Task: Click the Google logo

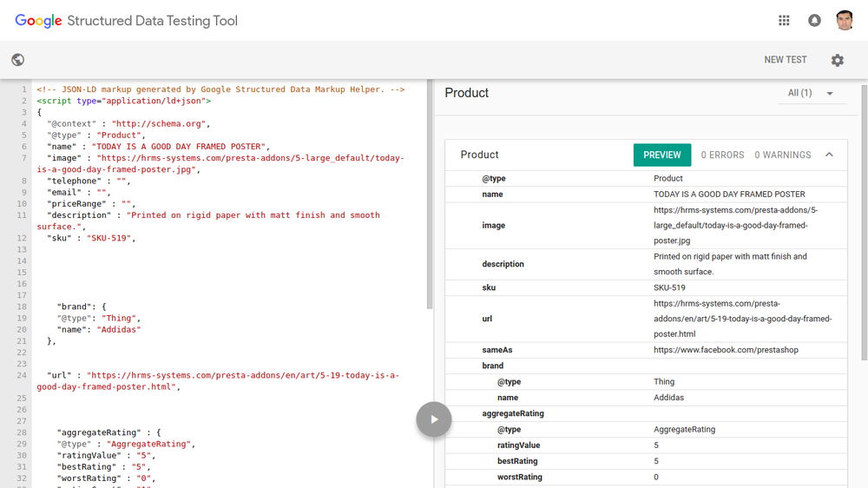Action: coord(38,21)
